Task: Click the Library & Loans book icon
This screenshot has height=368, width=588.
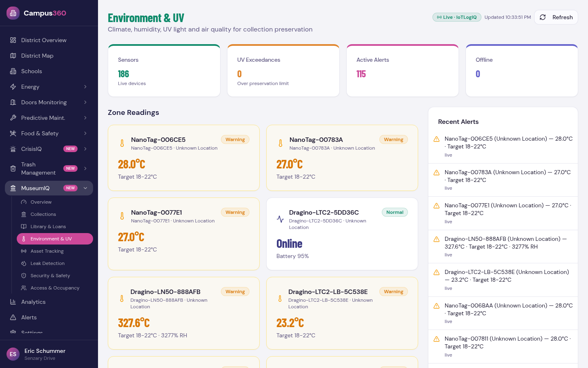Action: point(24,227)
